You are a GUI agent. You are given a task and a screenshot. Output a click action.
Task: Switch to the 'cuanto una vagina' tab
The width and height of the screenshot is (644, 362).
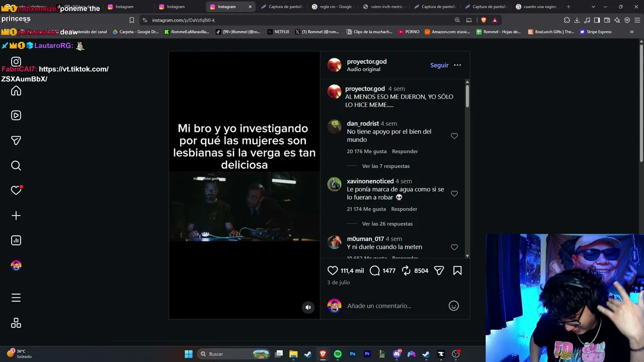[536, 7]
